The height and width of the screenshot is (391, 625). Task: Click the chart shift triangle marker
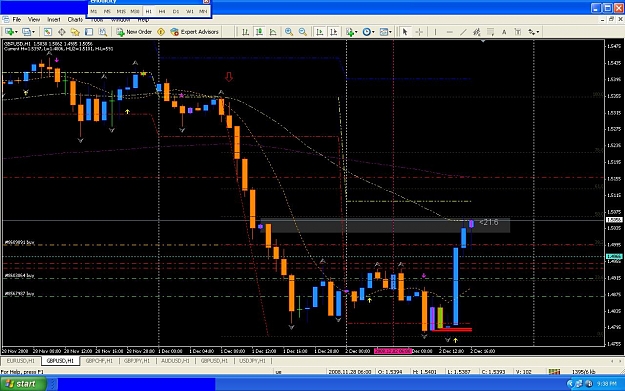coord(483,41)
